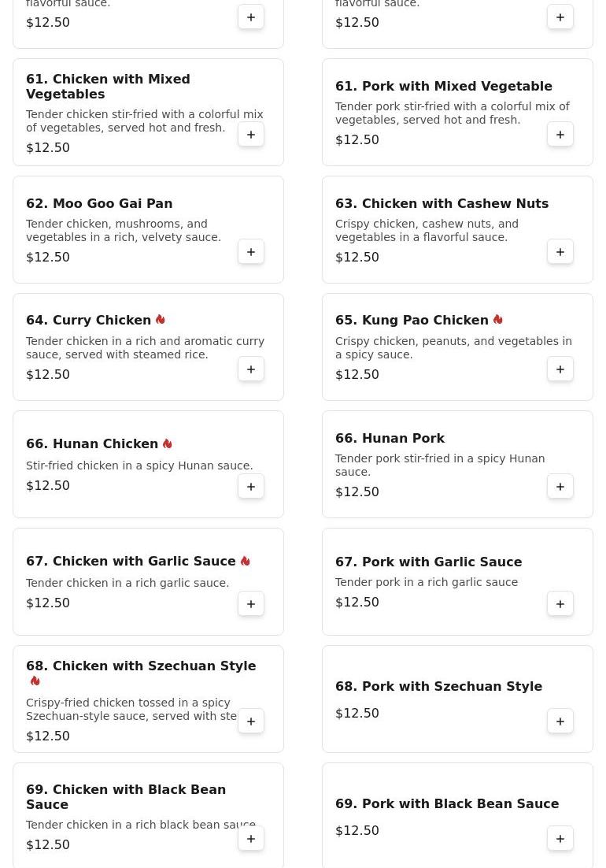Add Chicken with Black Bean Sauce

(251, 839)
